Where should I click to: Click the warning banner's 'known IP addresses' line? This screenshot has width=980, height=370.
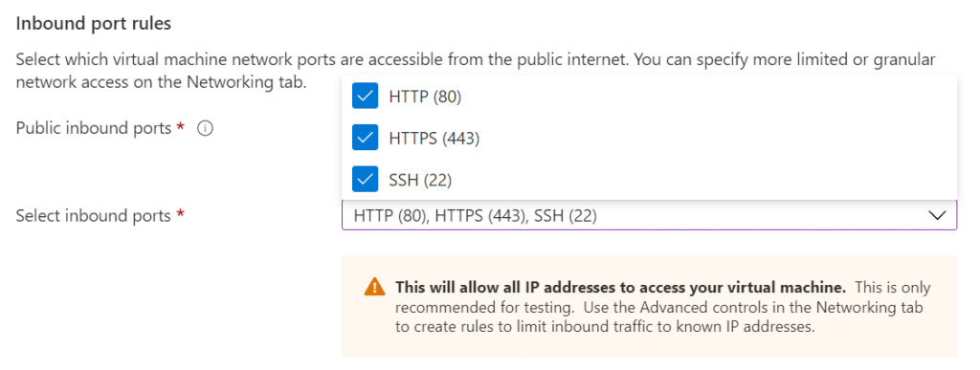tap(605, 328)
